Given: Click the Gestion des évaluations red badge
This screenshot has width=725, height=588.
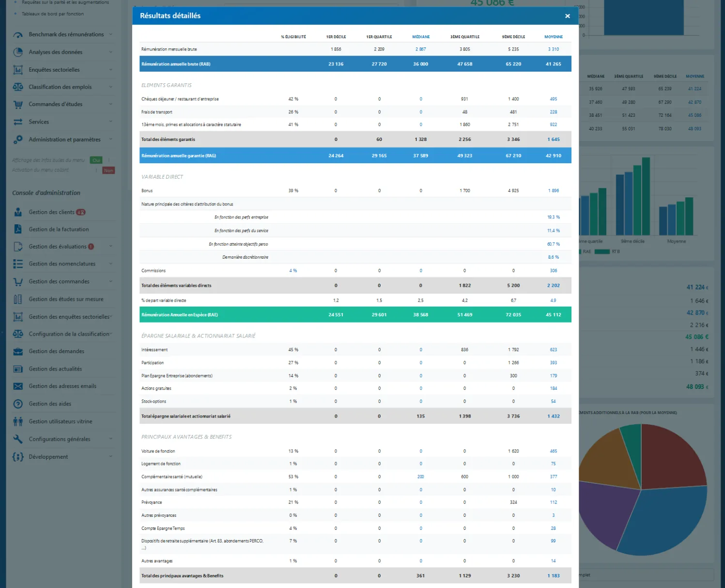Looking at the screenshot, I should [91, 247].
